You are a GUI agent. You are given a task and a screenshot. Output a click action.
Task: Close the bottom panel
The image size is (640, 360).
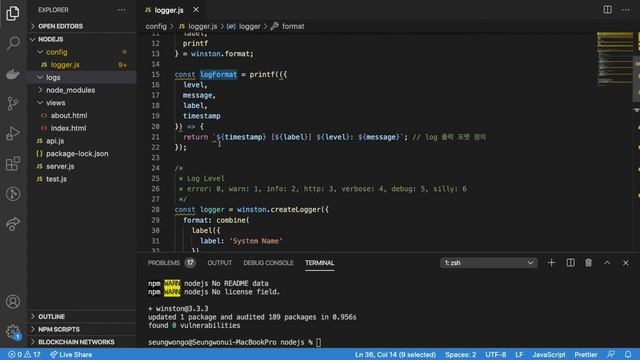coord(626,263)
